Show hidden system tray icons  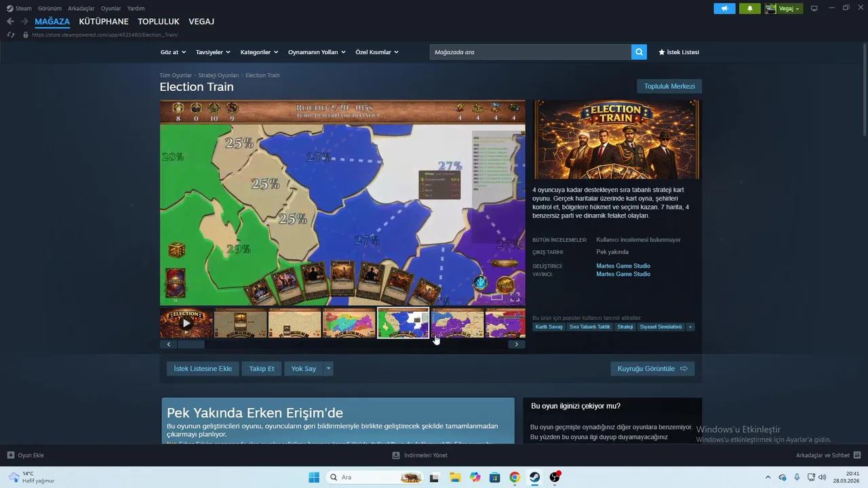tap(768, 477)
